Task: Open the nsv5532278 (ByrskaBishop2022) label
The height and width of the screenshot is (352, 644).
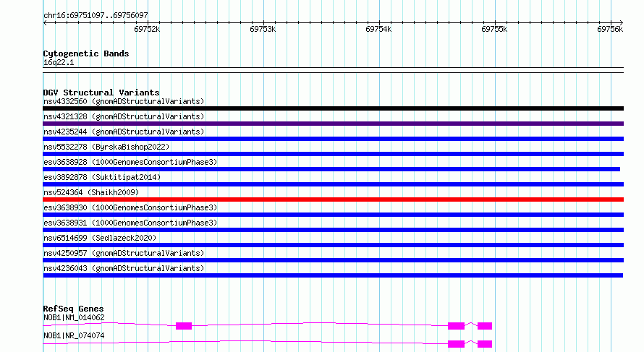Action: click(106, 147)
